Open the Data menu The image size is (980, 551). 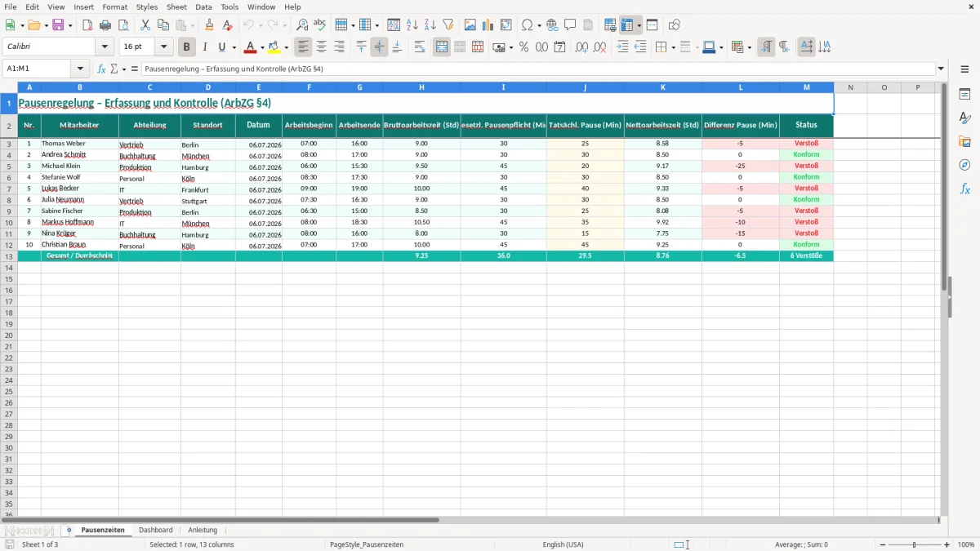pos(203,7)
